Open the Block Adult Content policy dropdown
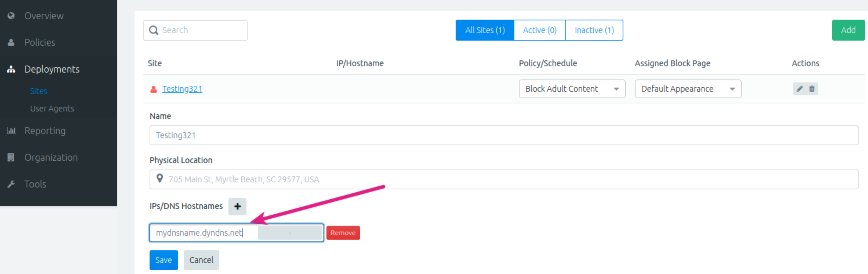Viewport: 868px width, 274px height. [x=572, y=89]
